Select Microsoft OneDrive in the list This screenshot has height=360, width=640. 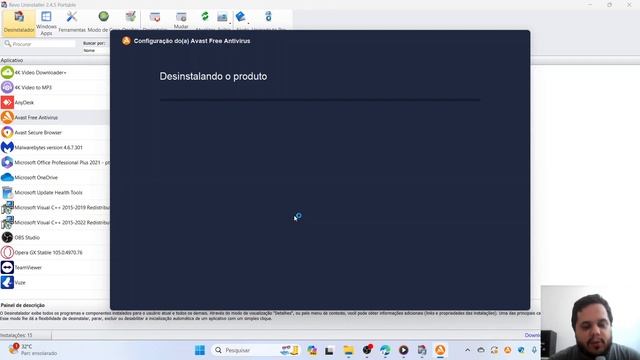55,178
